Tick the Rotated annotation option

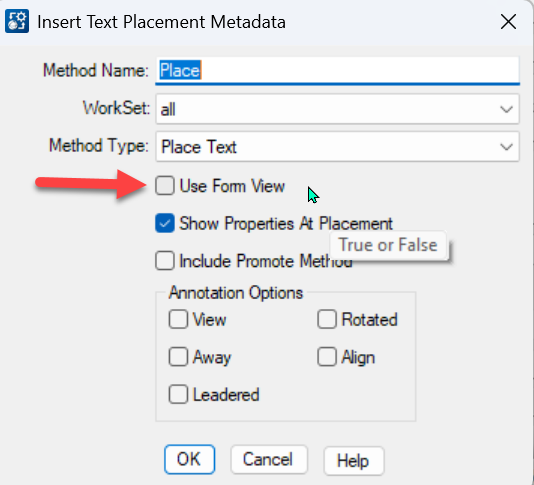327,319
